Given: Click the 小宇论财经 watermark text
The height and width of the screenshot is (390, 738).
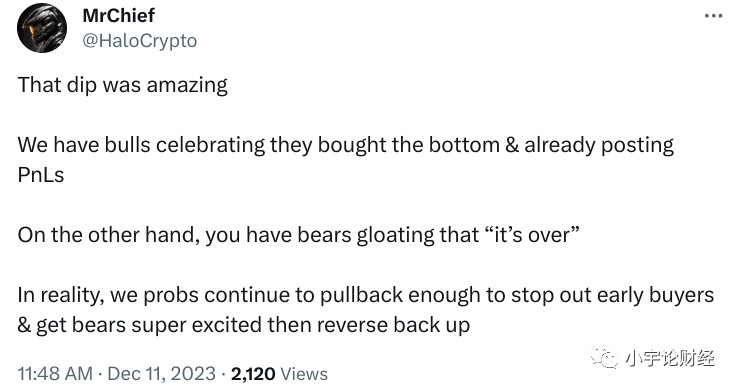Looking at the screenshot, I should 670,358.
